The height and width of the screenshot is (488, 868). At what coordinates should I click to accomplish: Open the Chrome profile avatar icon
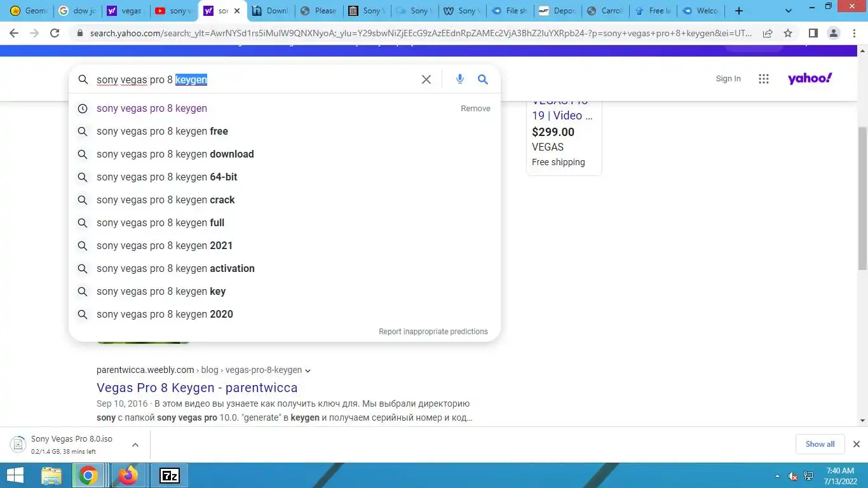833,33
